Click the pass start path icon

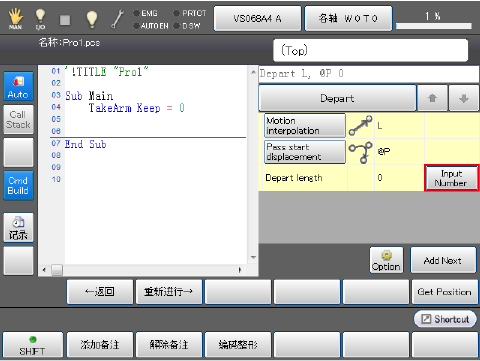coord(360,152)
